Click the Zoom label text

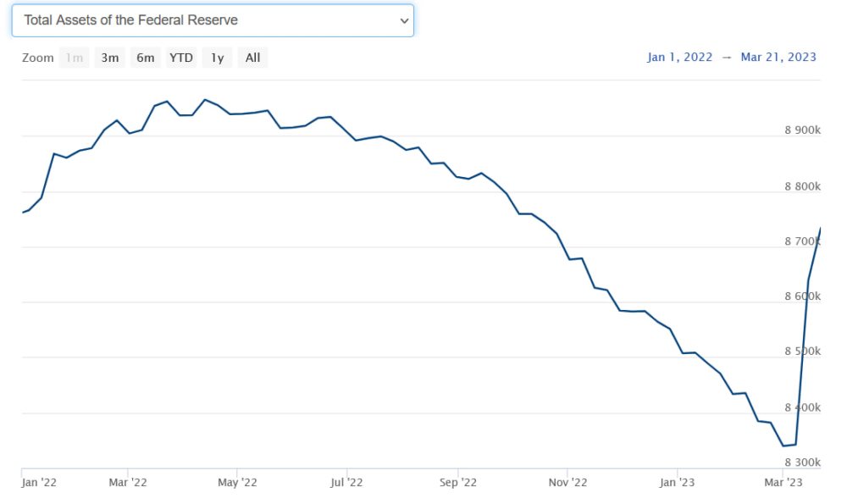click(38, 58)
